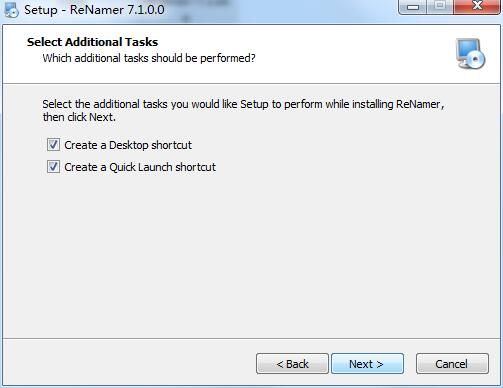Continue installation with the Next button

[367, 364]
